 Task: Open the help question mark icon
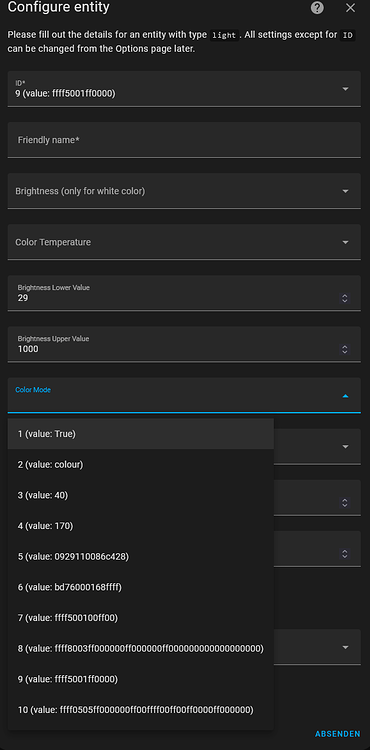click(317, 8)
